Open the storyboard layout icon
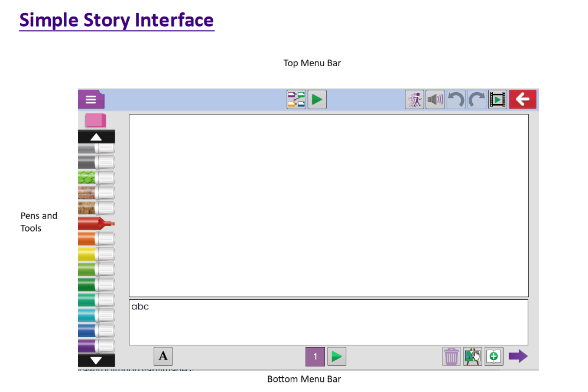The height and width of the screenshot is (392, 588). (296, 99)
